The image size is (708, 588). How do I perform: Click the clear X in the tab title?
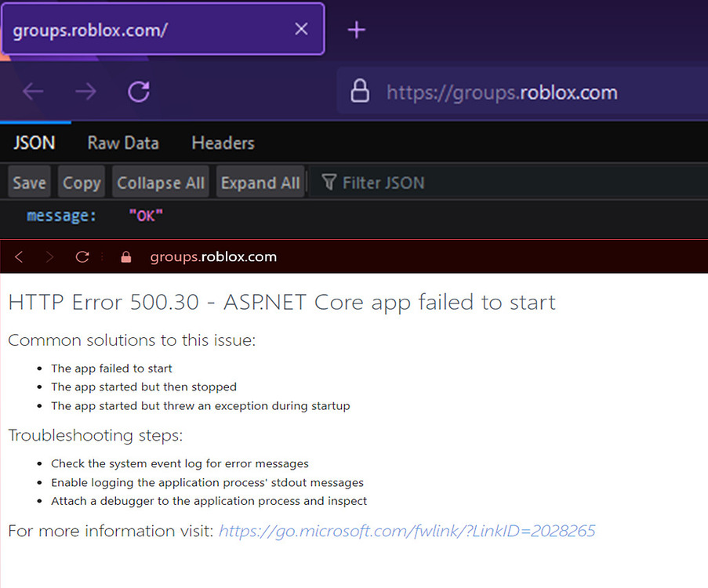(x=301, y=28)
